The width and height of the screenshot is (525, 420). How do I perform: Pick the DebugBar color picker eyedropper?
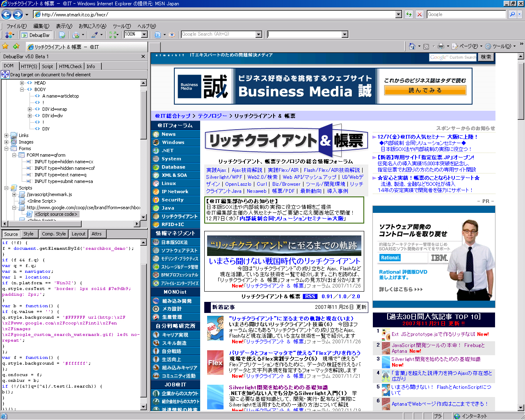[94, 35]
